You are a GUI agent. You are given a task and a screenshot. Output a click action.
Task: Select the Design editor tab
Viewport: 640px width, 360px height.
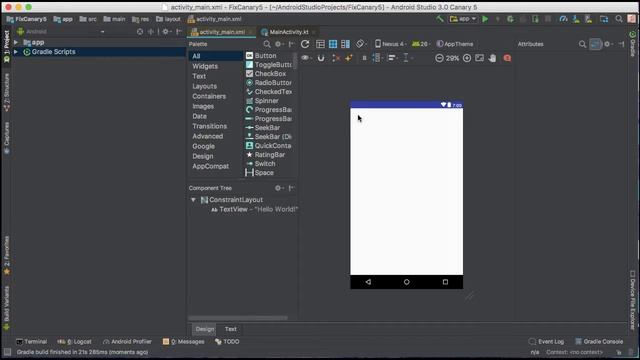click(205, 329)
